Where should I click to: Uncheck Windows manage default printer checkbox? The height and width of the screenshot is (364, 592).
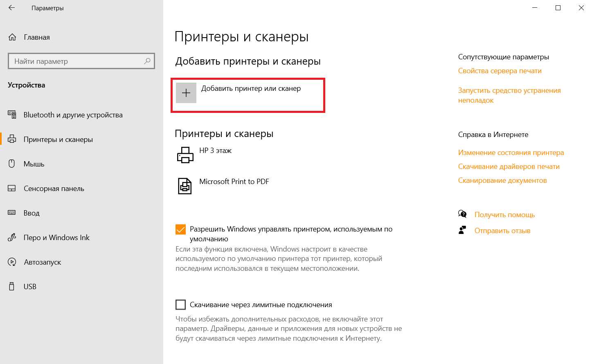(x=180, y=229)
